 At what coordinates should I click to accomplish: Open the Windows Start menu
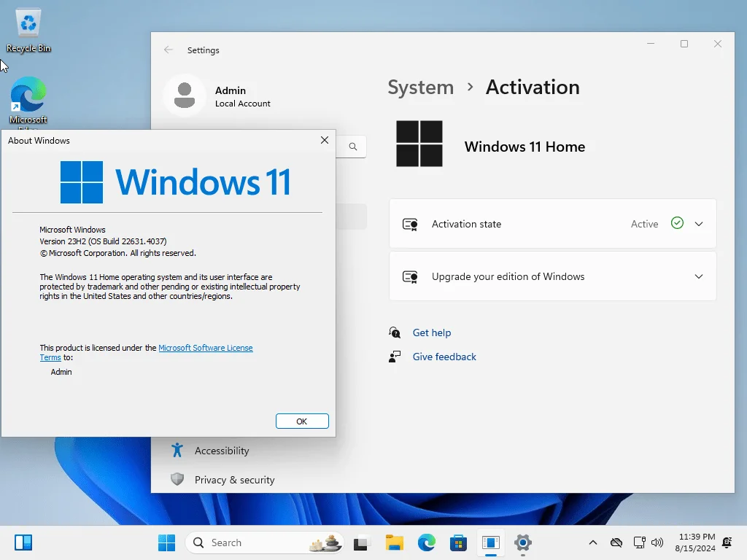166,542
